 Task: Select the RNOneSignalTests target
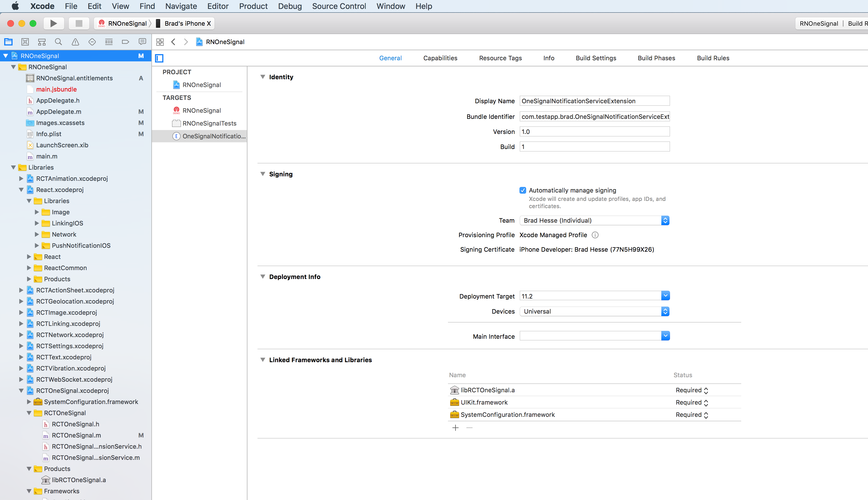point(204,123)
